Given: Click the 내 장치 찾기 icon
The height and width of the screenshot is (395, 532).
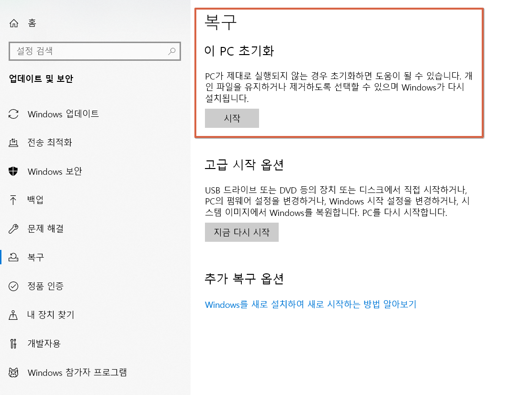Looking at the screenshot, I should [13, 315].
